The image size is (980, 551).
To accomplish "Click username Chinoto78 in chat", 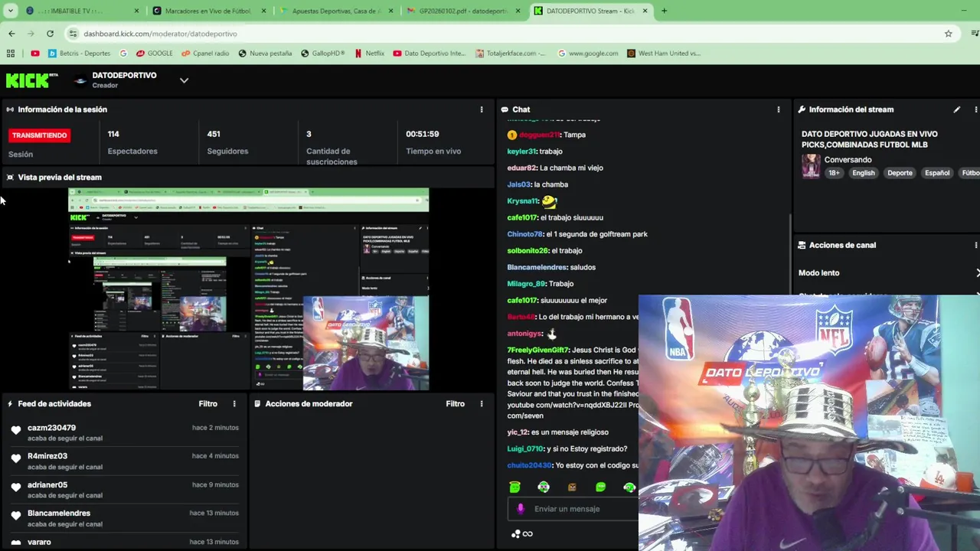I will click(x=524, y=234).
